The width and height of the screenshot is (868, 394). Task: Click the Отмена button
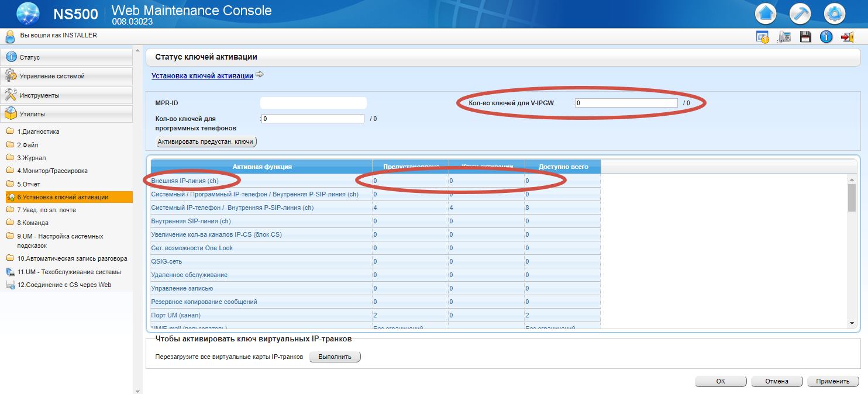(x=777, y=381)
